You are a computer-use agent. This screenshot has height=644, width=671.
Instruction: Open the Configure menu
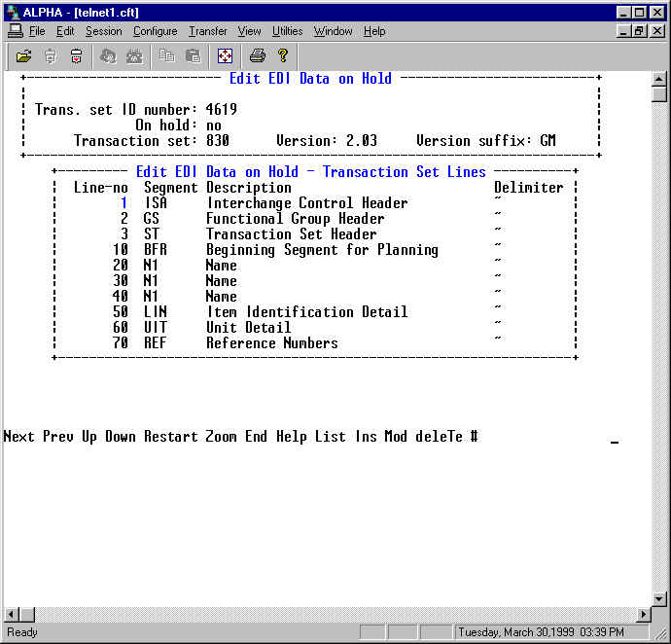click(155, 31)
